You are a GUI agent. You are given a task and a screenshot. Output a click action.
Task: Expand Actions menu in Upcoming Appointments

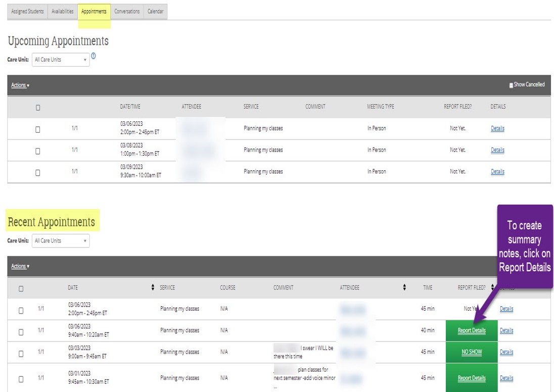[20, 85]
